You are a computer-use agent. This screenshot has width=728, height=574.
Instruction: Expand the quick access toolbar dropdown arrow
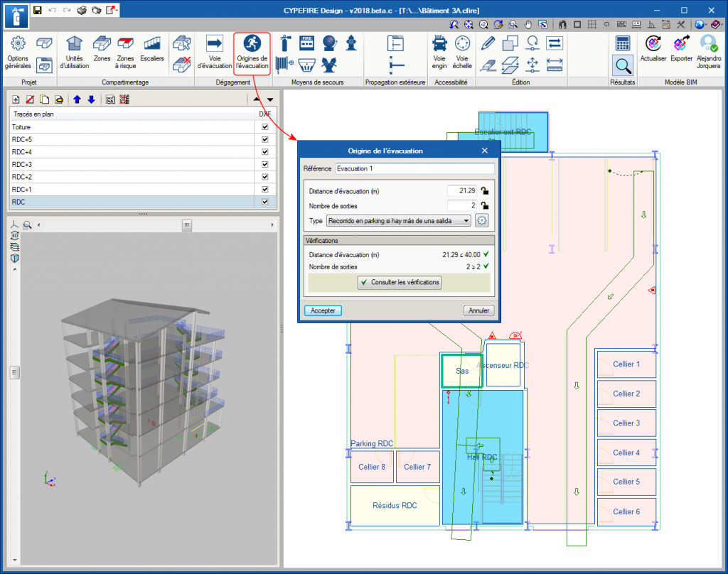coord(117,11)
